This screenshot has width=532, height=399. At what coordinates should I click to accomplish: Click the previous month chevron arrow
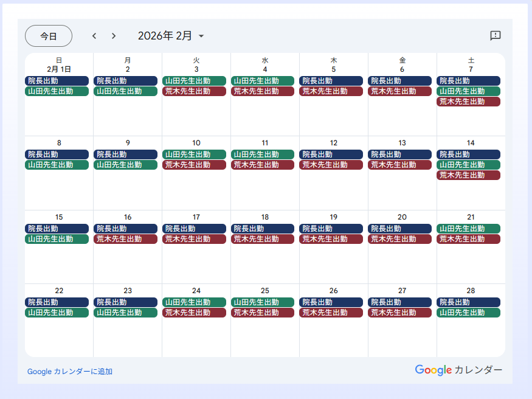point(94,36)
